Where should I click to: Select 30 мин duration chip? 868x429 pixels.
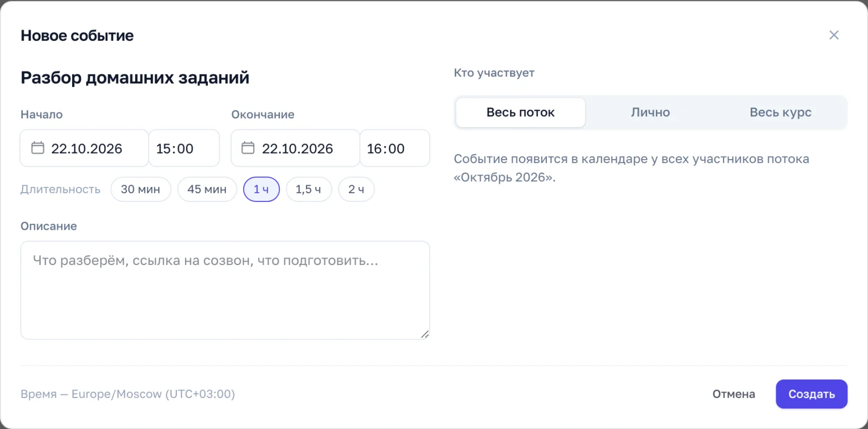pyautogui.click(x=141, y=190)
